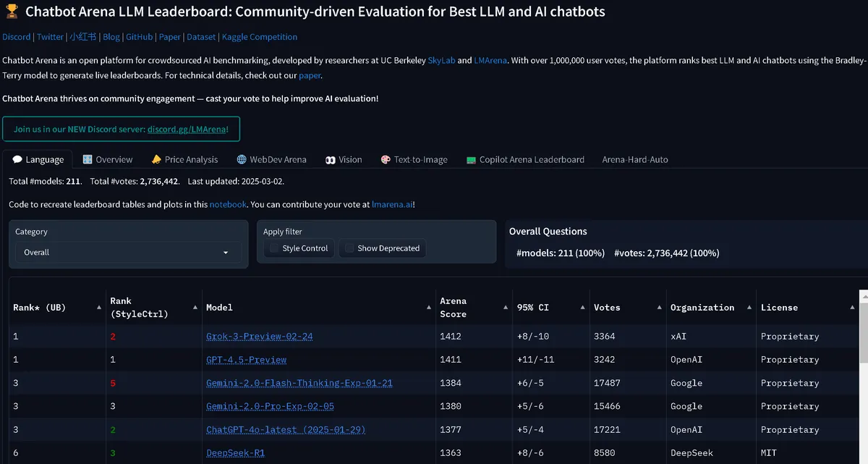868x464 pixels.
Task: Click the Price Analysis tab icon
Action: pyautogui.click(x=156, y=159)
